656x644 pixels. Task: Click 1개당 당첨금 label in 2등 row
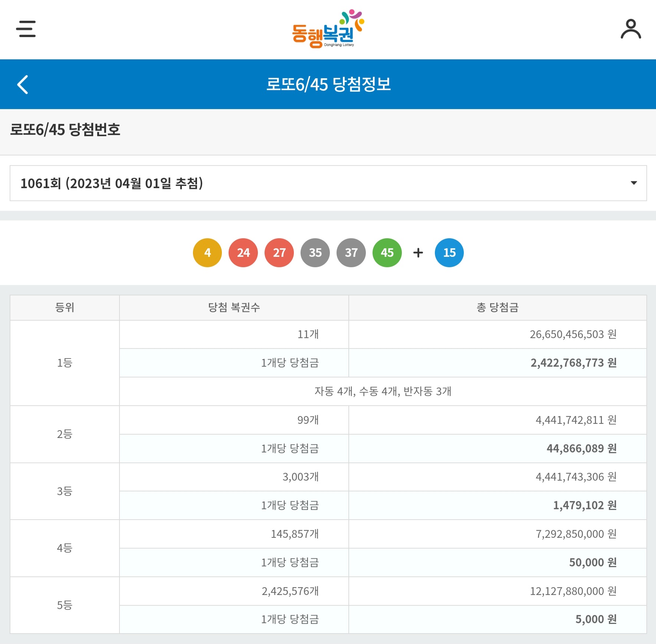(290, 449)
